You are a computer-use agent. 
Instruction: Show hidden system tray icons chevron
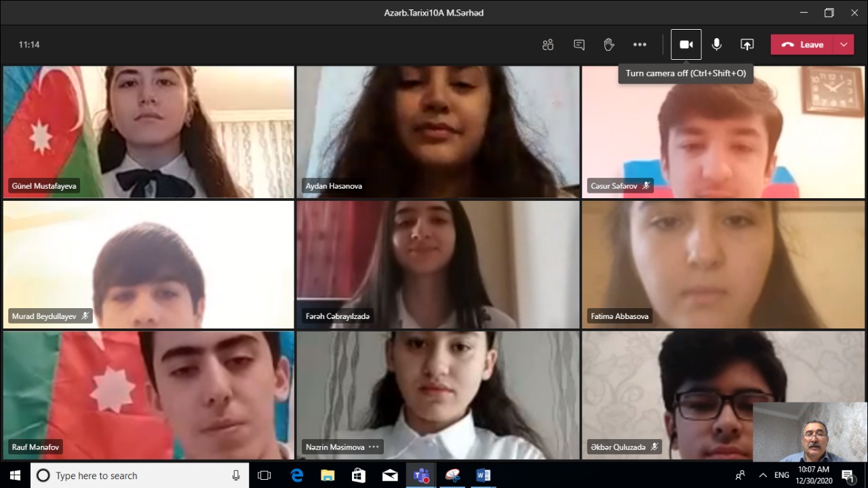coord(763,475)
